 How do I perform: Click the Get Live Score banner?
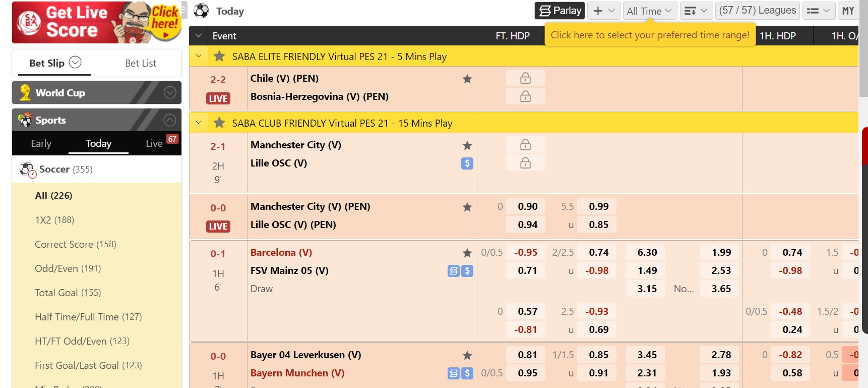[97, 22]
